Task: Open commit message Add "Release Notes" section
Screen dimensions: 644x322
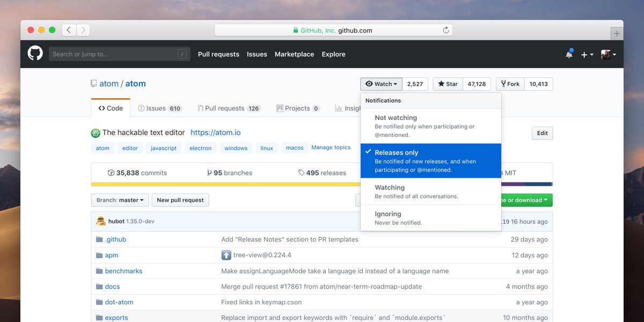Action: click(x=290, y=239)
